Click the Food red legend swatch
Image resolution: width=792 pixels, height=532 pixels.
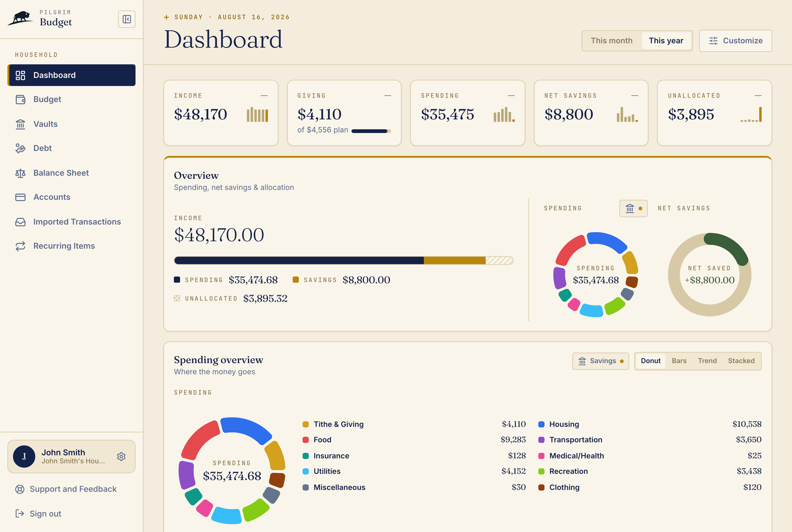coord(305,440)
